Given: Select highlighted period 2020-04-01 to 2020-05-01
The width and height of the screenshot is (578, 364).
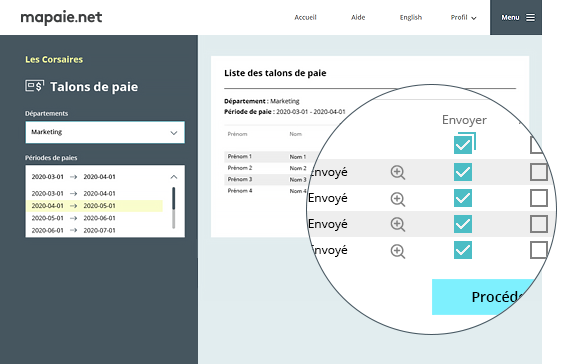Looking at the screenshot, I should point(94,206).
